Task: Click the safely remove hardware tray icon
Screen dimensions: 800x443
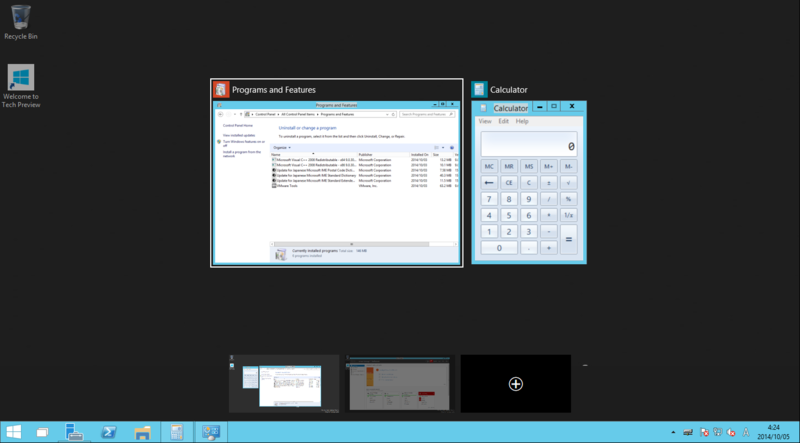Action: pyautogui.click(x=688, y=432)
